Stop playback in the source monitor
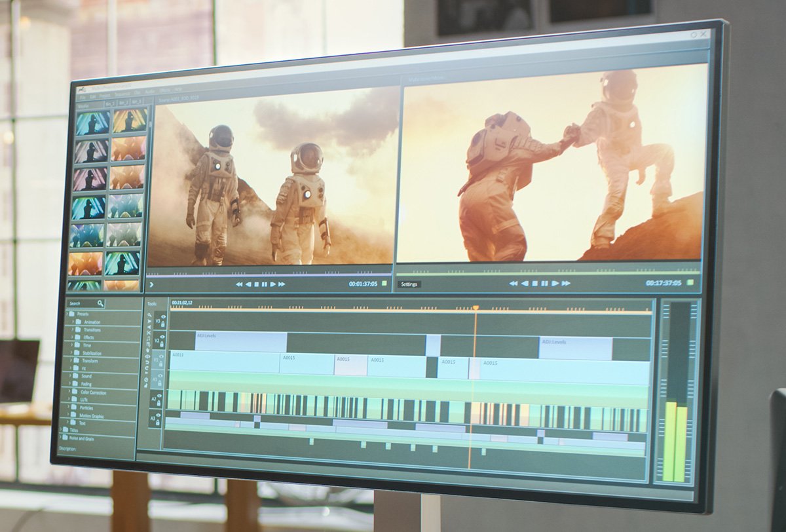The image size is (786, 532). tap(257, 284)
